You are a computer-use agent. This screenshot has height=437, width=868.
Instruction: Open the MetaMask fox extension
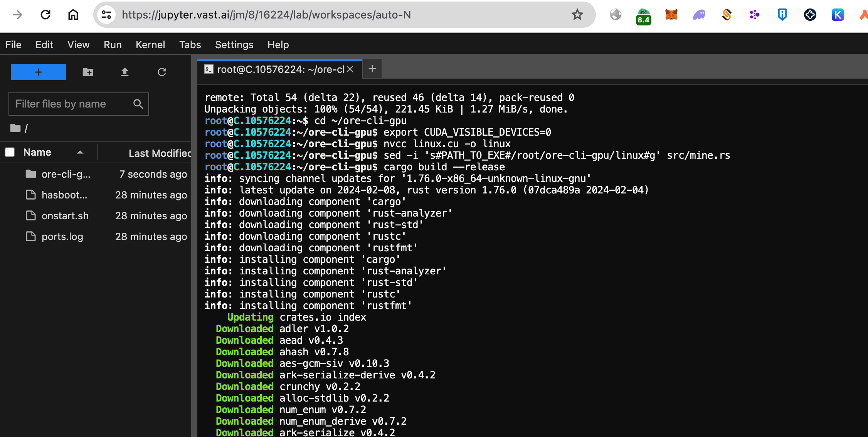671,15
